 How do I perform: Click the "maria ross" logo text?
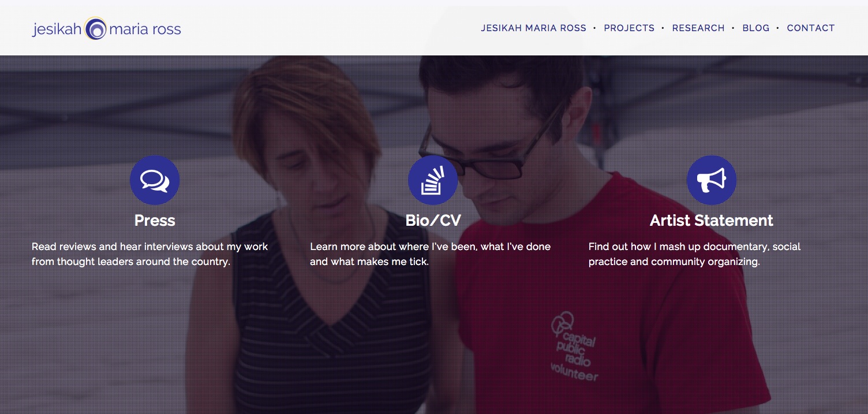[x=145, y=29]
